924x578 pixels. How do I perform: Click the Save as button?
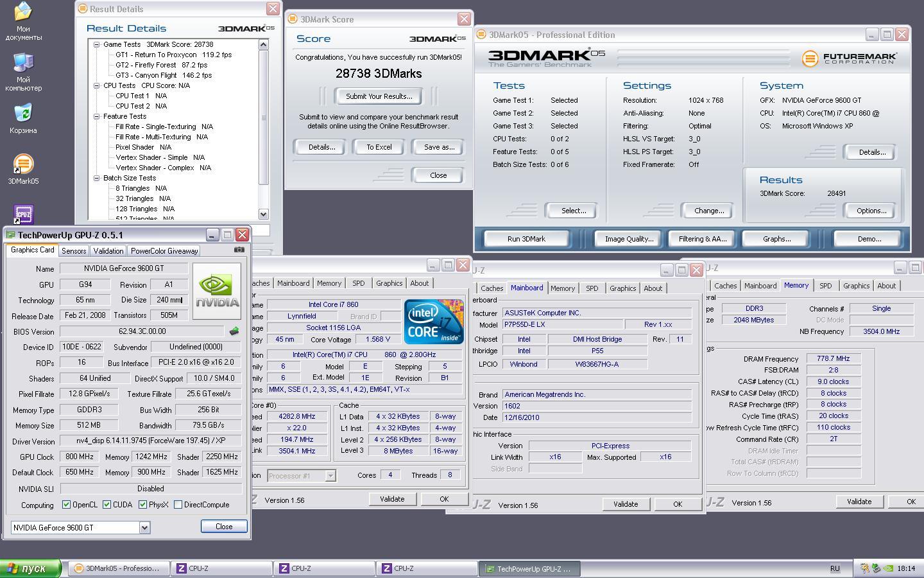coord(439,147)
